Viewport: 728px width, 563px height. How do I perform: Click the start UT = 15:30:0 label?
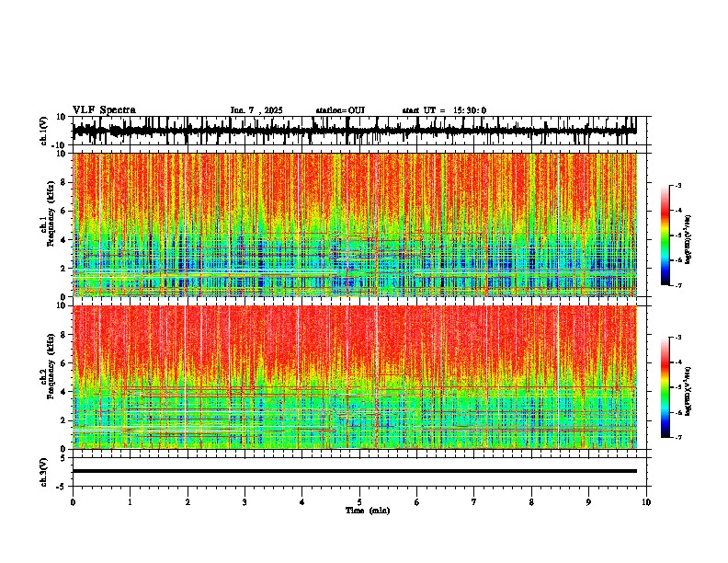pos(444,110)
